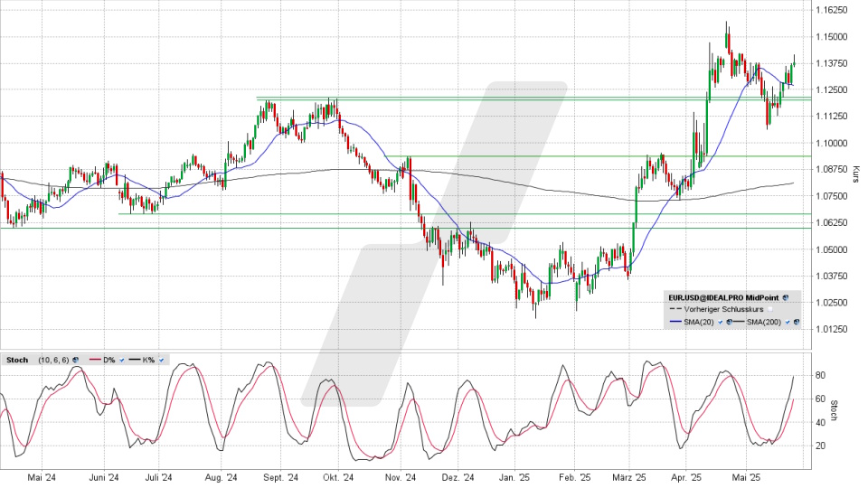Viewport: 868px width, 488px height.
Task: Click the 1.10000 price axis label
Action: pyautogui.click(x=832, y=143)
